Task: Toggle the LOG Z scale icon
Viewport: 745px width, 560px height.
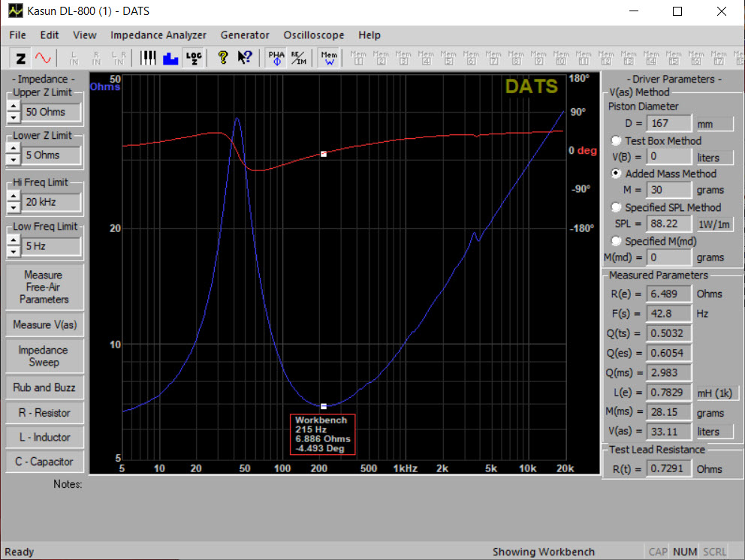Action: tap(193, 58)
